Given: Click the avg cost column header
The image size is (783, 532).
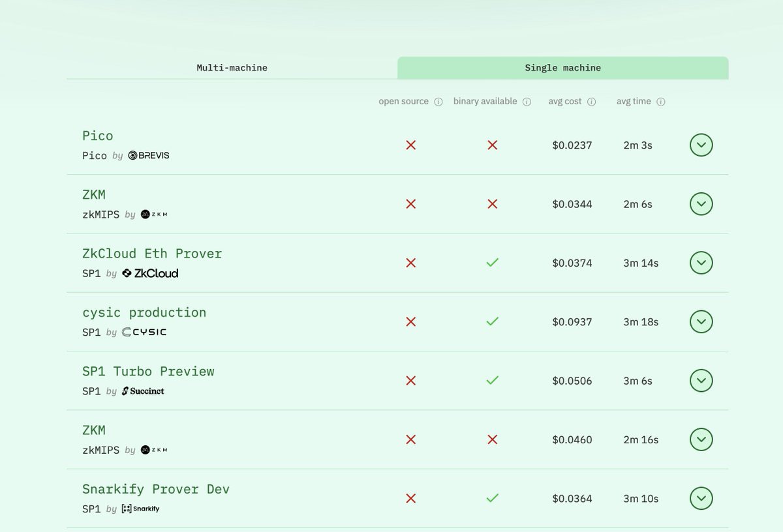Looking at the screenshot, I should 565,102.
